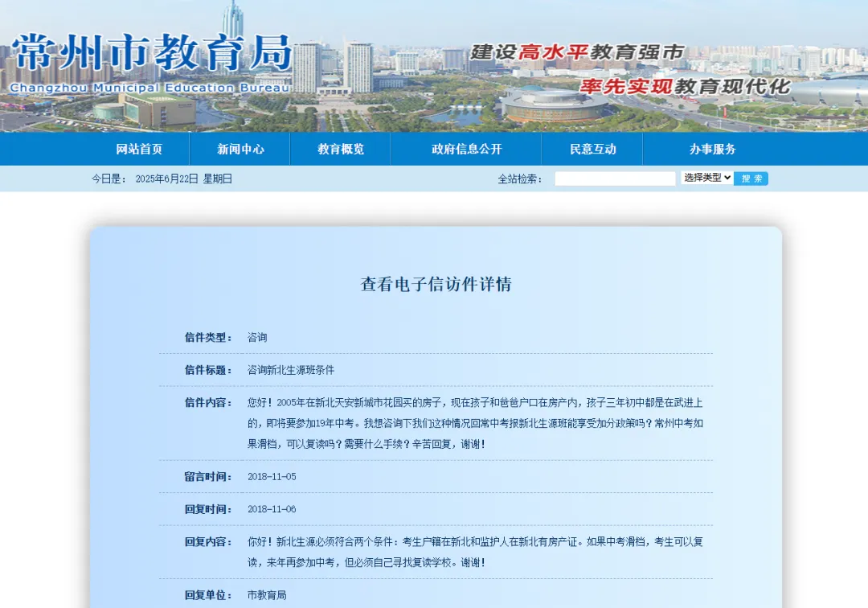Screen dimensions: 868x608
Task: Go to 办事服务 section
Action: click(x=712, y=149)
